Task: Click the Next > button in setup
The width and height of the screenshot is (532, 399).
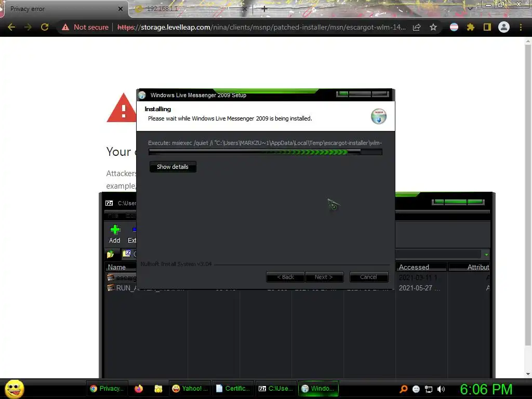Action: (324, 277)
